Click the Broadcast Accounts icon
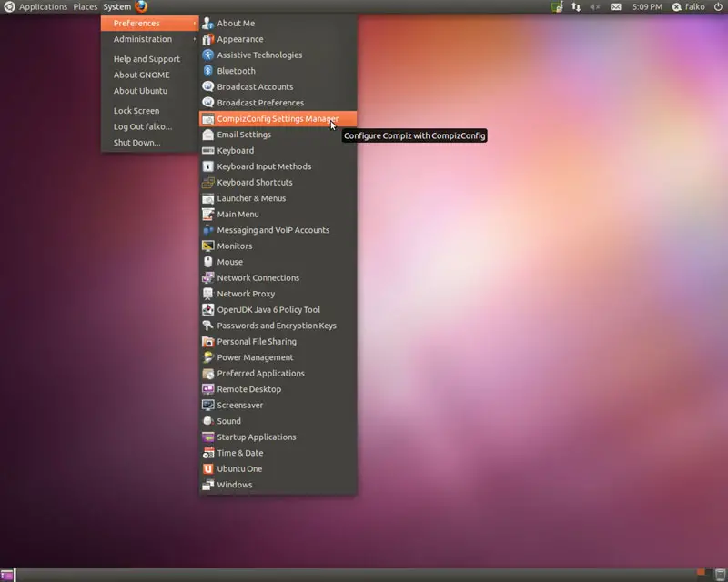The width and height of the screenshot is (728, 582). pyautogui.click(x=208, y=86)
